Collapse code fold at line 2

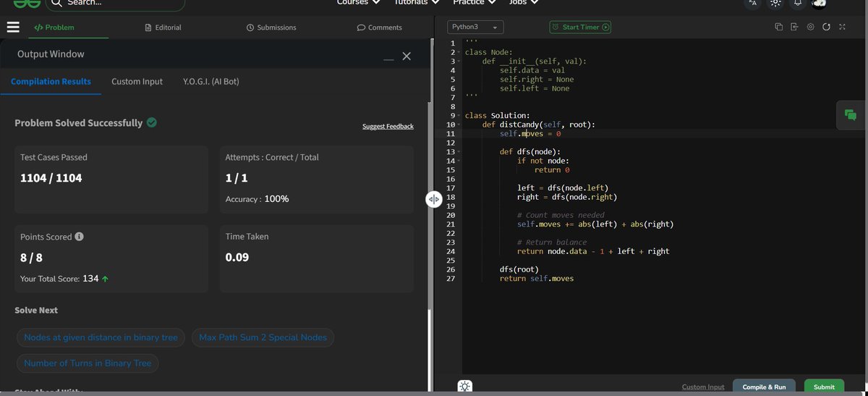459,53
